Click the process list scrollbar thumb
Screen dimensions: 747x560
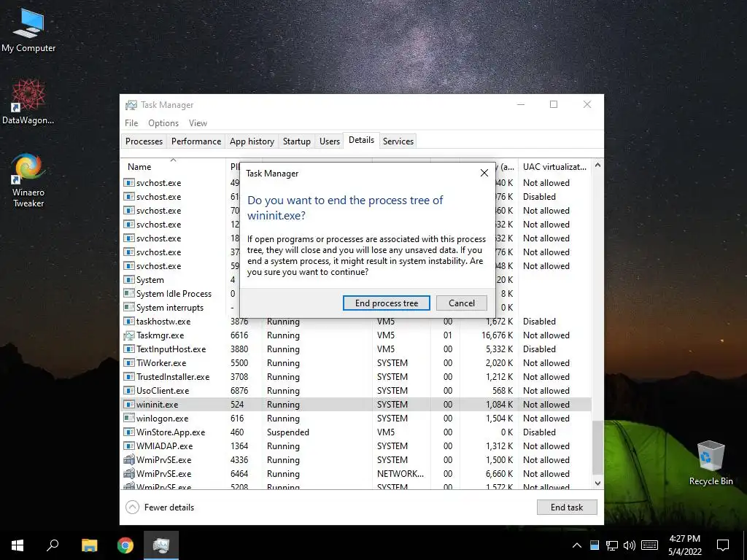coord(597,448)
